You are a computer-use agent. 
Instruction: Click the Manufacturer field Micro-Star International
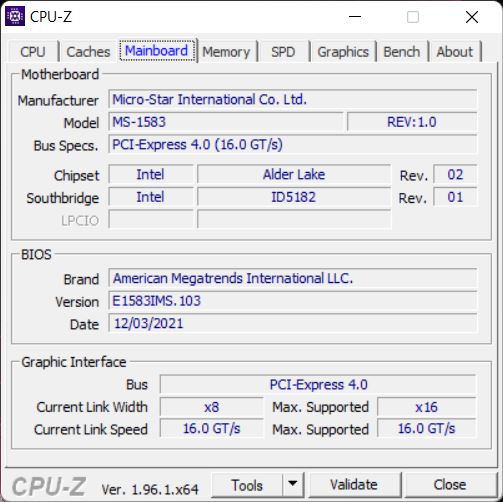(293, 99)
